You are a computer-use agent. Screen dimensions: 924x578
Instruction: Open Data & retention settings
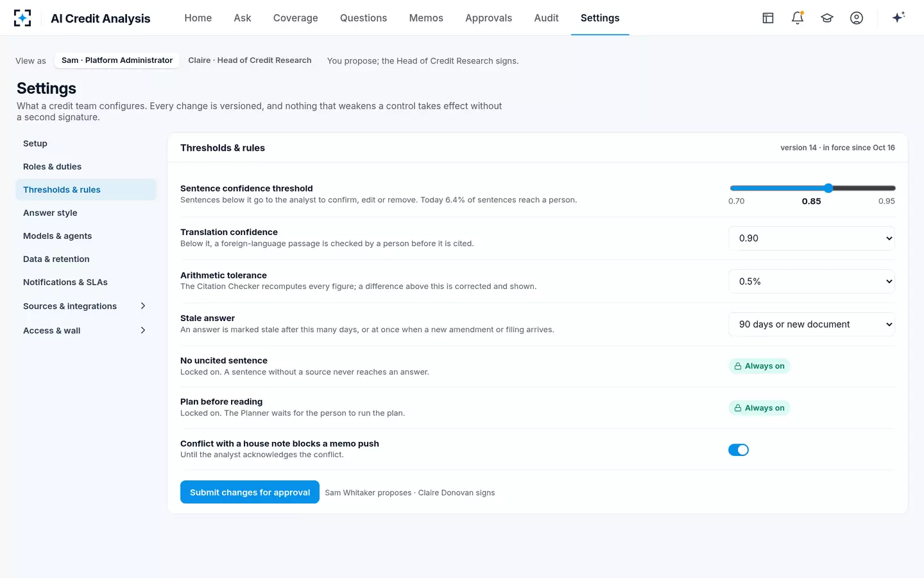(x=86, y=259)
